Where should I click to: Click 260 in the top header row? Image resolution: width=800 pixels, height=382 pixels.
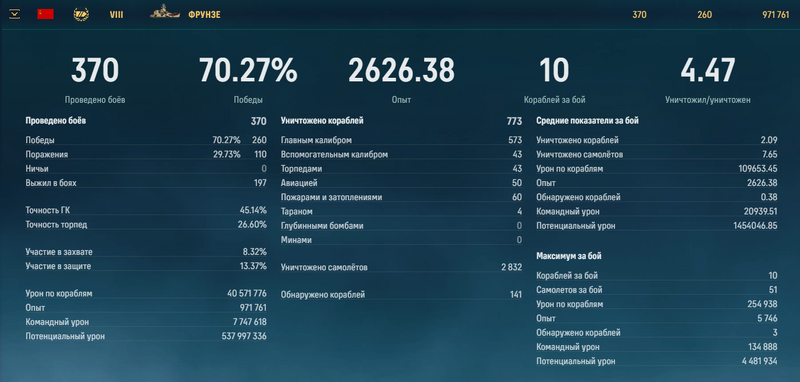pos(705,15)
